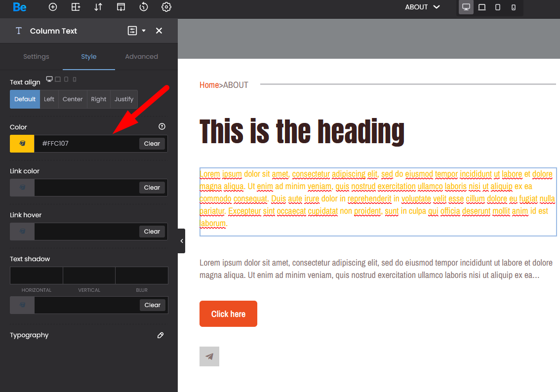Click the Home breadcrumb link

click(x=209, y=85)
